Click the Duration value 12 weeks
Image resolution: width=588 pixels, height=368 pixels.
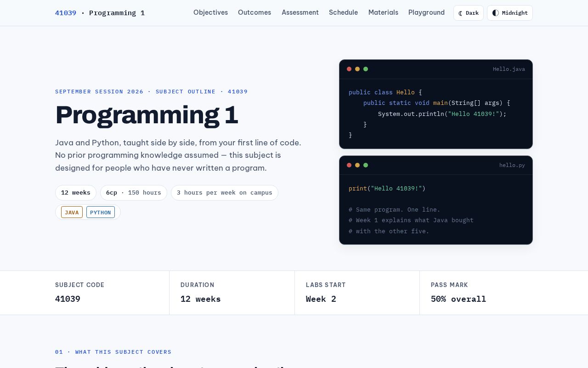click(201, 299)
